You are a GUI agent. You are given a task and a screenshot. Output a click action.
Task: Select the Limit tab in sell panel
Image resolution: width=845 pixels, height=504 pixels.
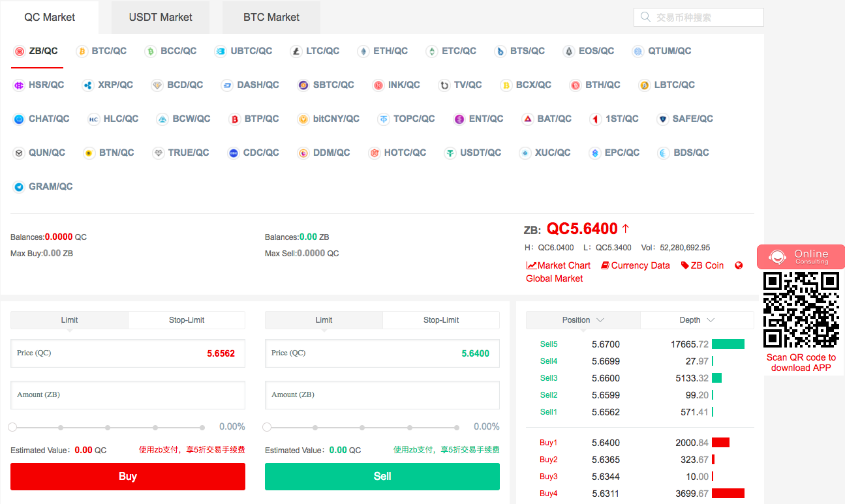coord(324,320)
